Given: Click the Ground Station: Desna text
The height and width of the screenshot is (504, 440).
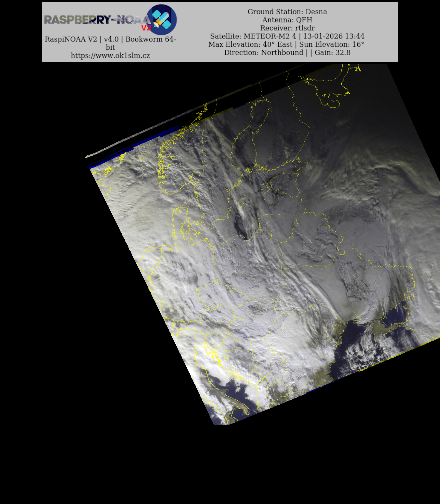Looking at the screenshot, I should [x=287, y=12].
